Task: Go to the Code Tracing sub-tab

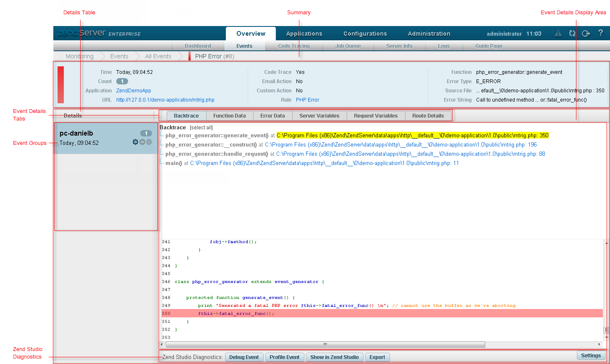Action: 293,46
